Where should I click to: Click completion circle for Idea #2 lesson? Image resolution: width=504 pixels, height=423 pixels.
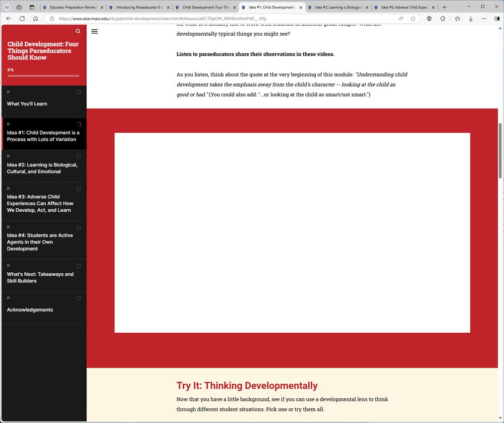point(79,157)
